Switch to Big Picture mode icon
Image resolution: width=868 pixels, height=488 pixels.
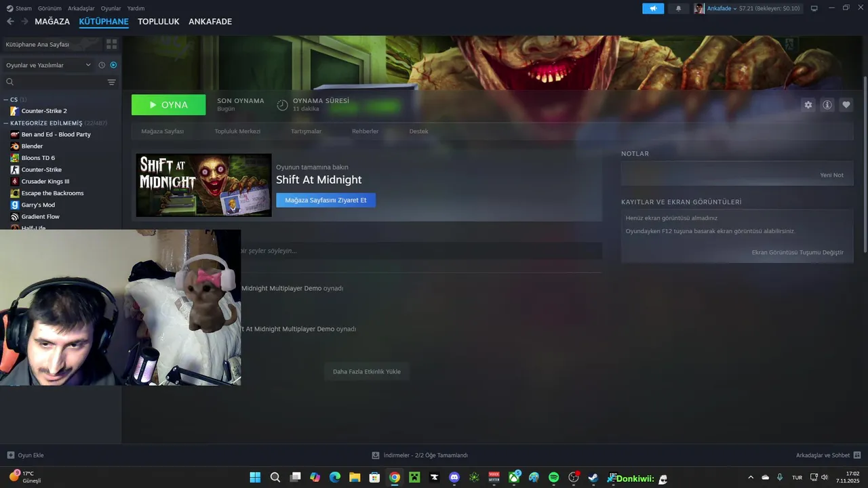[x=814, y=8]
